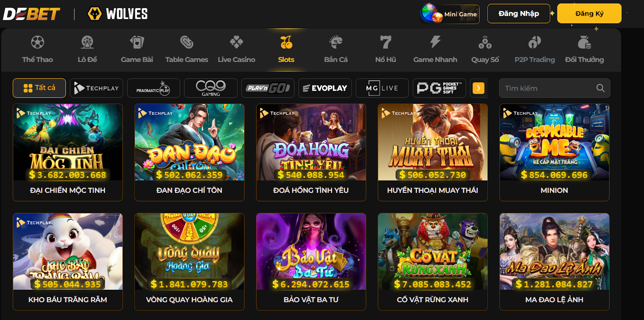Viewport: 644px width, 320px height.
Task: Select the Game Nhanh lightning icon
Action: (435, 42)
